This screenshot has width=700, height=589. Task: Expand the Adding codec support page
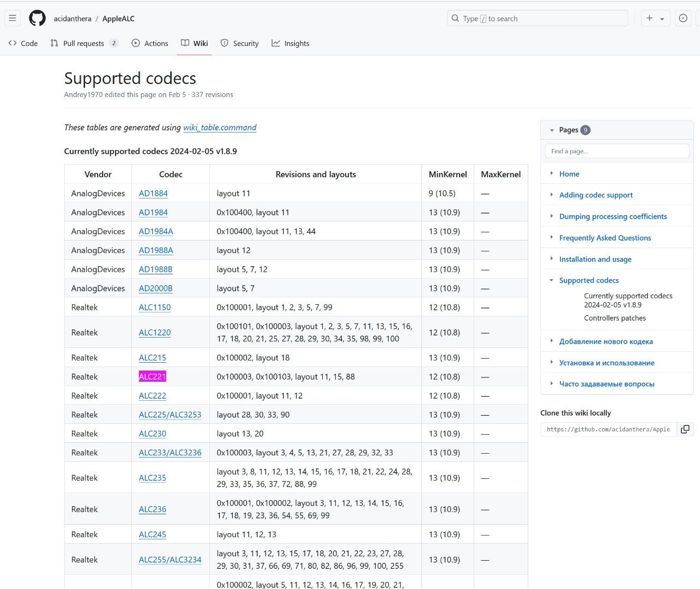tap(552, 195)
